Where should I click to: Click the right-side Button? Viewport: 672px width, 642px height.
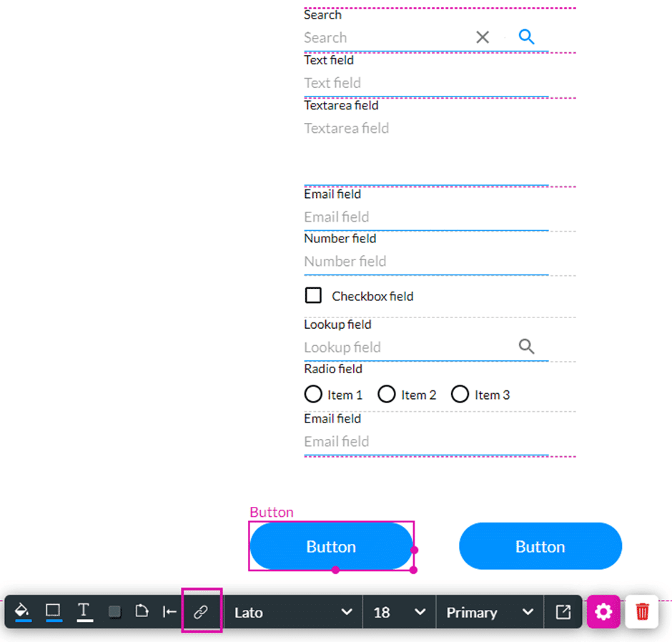(540, 545)
